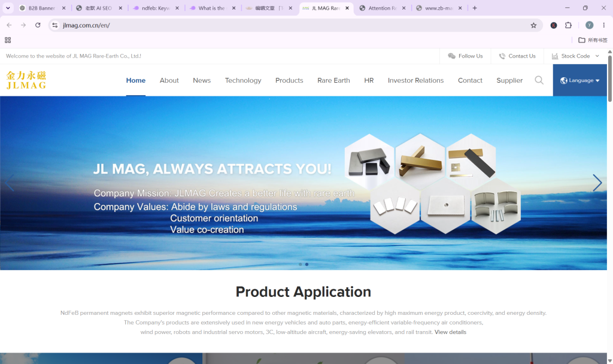Open the Technology menu item
Screen dimensions: 613x364
tap(243, 80)
